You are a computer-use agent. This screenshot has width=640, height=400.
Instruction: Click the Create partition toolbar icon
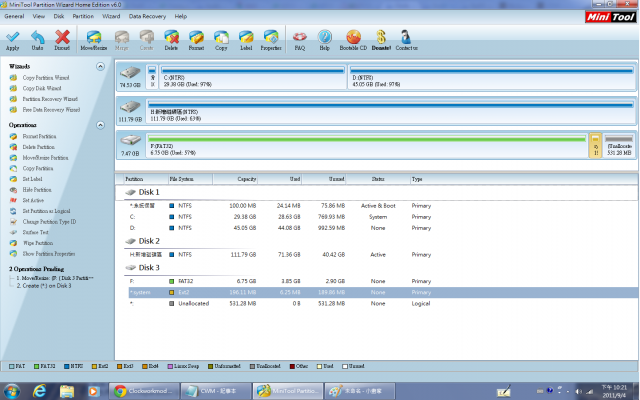pos(147,40)
